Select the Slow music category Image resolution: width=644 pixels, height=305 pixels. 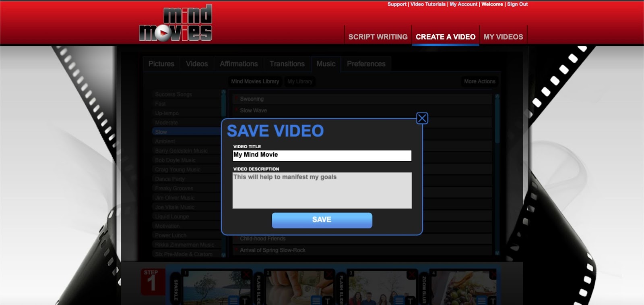point(186,132)
